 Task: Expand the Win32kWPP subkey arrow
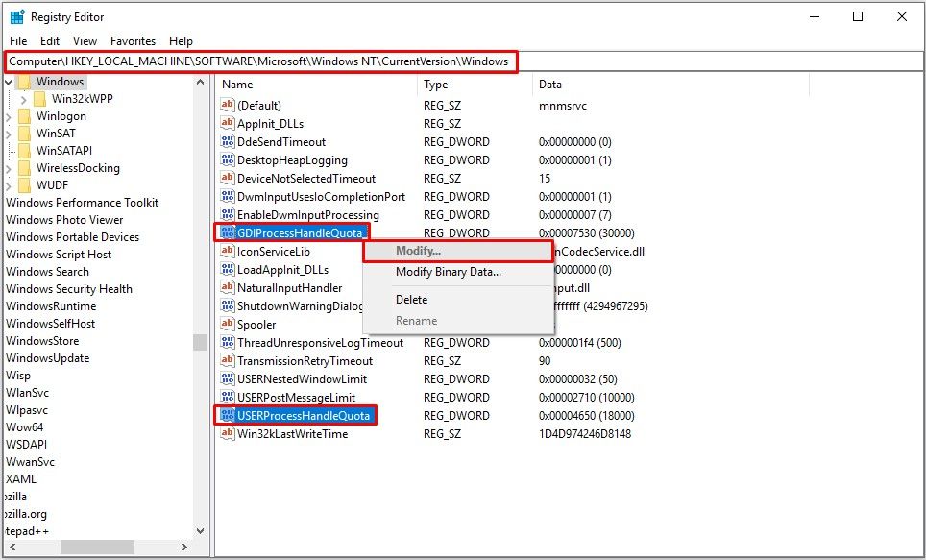click(24, 99)
